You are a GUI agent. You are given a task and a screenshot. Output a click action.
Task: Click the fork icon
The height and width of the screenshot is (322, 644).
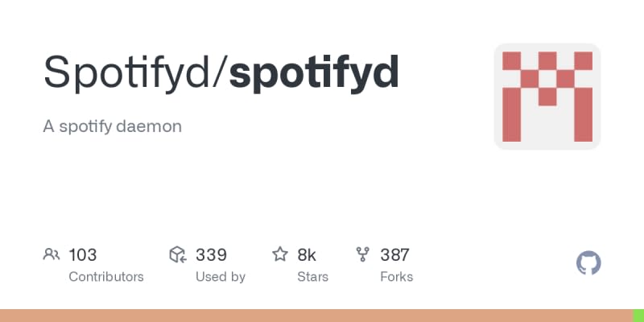[363, 255]
